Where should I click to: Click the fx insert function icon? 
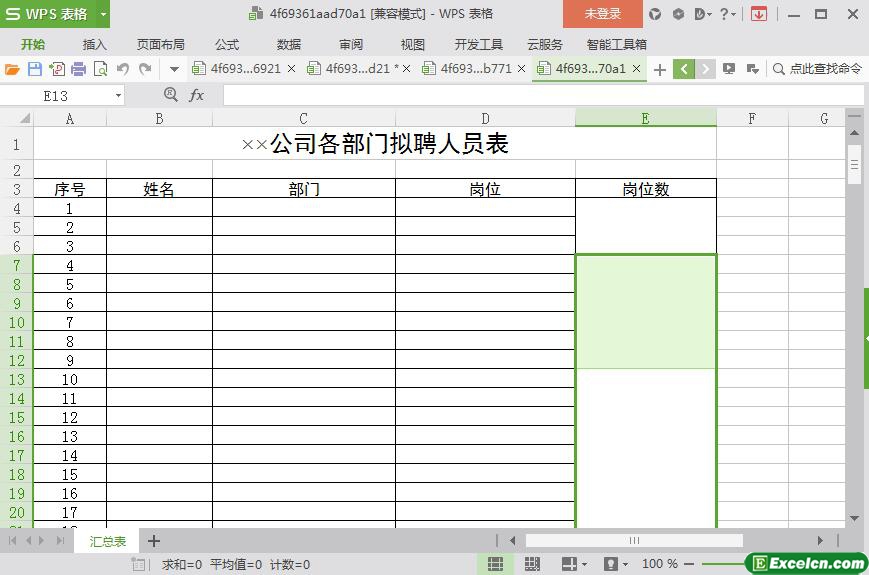pyautogui.click(x=196, y=95)
